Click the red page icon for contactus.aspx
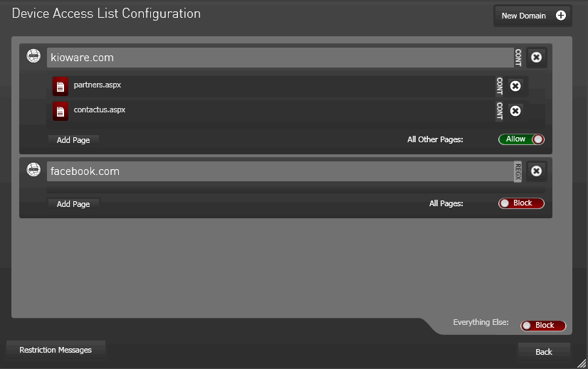This screenshot has height=369, width=588. tap(61, 111)
